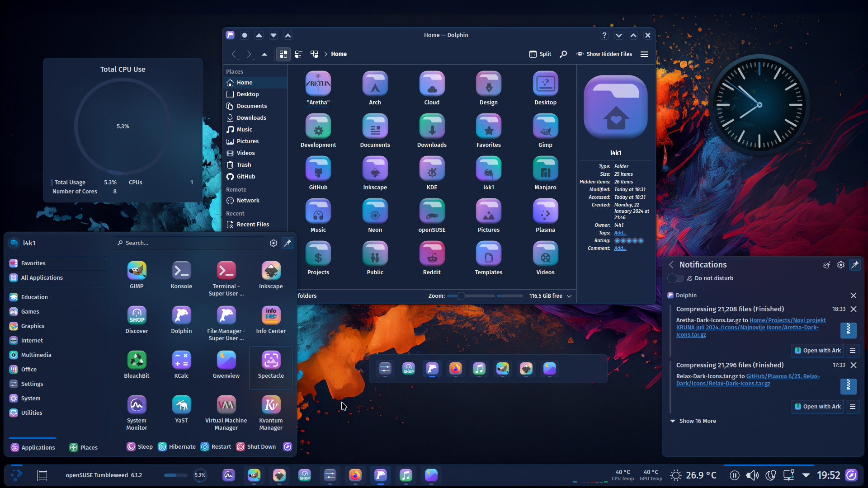Toggle Split view in Dolphin
Image resolution: width=868 pixels, height=488 pixels.
[x=540, y=54]
